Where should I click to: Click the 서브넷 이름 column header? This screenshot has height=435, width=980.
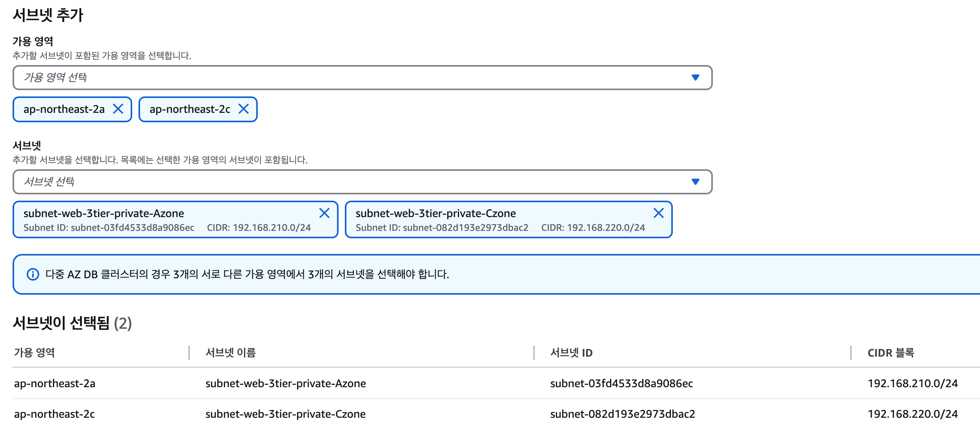click(x=231, y=353)
